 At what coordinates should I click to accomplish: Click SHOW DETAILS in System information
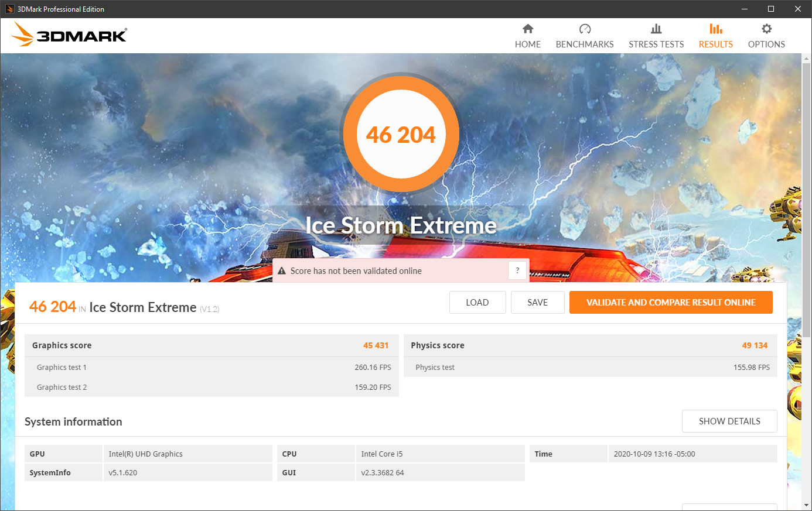(x=729, y=421)
